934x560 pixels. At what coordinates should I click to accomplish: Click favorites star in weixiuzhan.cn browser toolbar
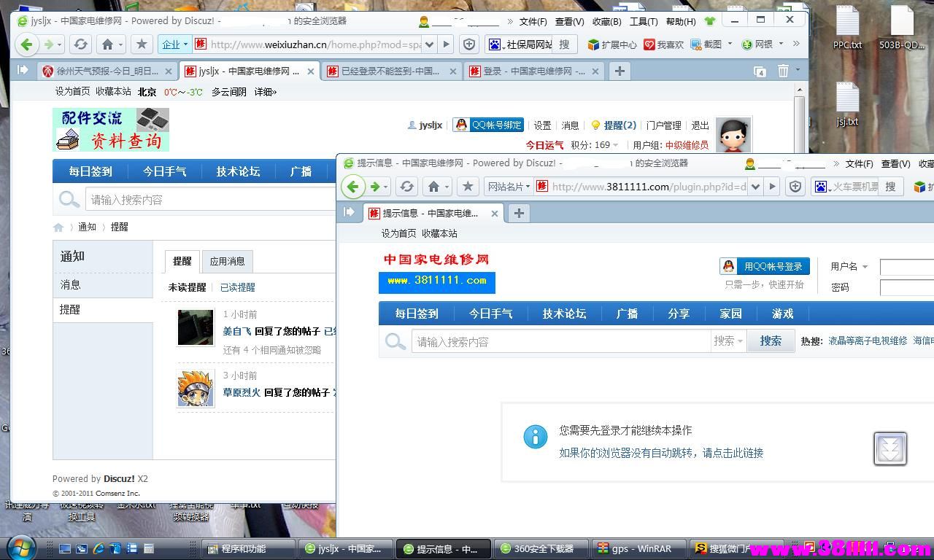(x=142, y=44)
